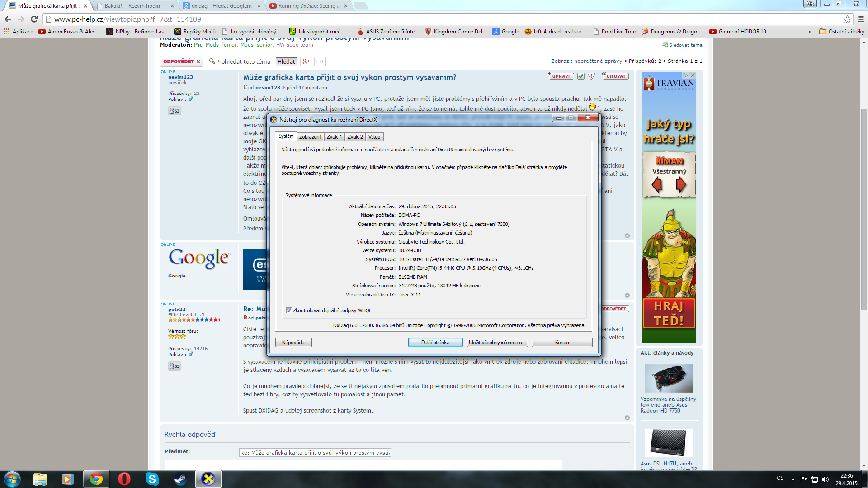Click the Google +1 button
This screenshot has height=488, width=868.
[307, 61]
